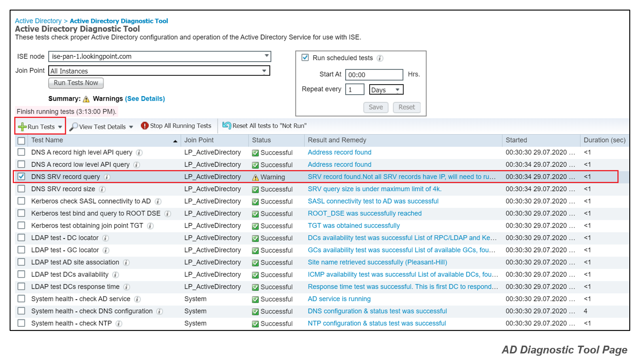Image resolution: width=638 pixels, height=364 pixels.
Task: Click info icon for LDAP test AD site association
Action: coord(126,262)
